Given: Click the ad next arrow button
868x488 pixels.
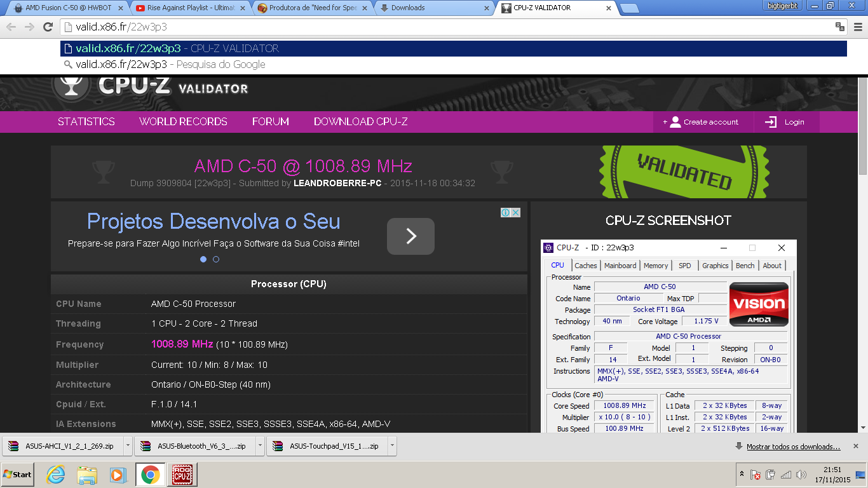Looking at the screenshot, I should coord(410,236).
